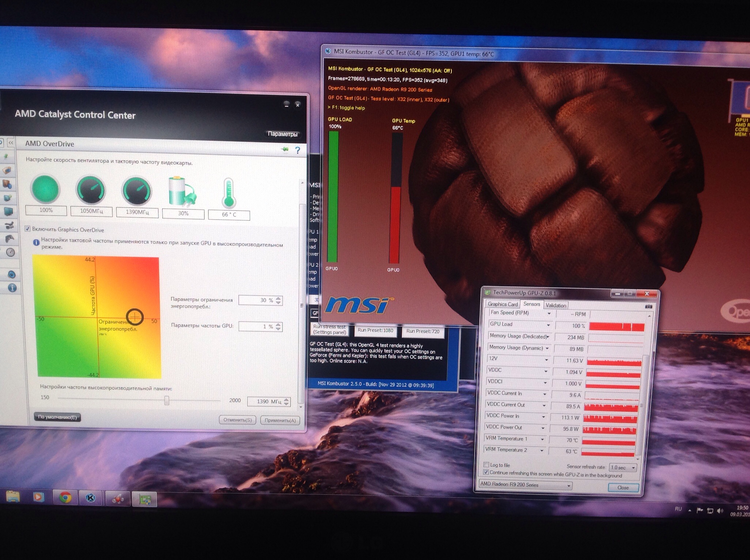Open Chrome from the taskbar
750x560 pixels.
pos(65,497)
